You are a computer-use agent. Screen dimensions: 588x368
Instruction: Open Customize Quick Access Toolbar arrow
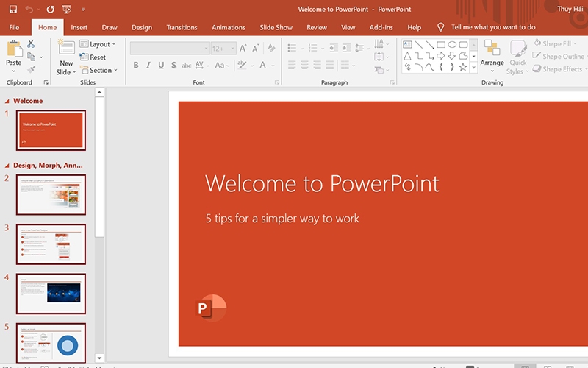[x=83, y=10]
